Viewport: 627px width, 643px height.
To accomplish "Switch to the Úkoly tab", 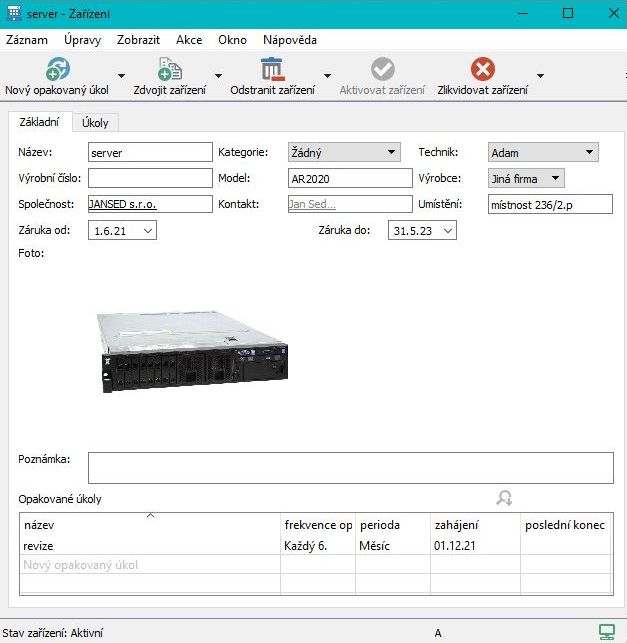I will pyautogui.click(x=96, y=122).
